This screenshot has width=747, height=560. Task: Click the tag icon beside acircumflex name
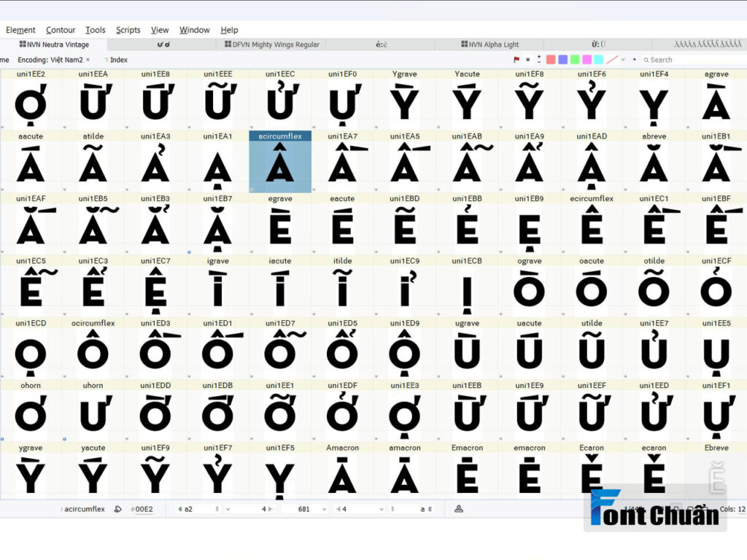click(x=117, y=509)
